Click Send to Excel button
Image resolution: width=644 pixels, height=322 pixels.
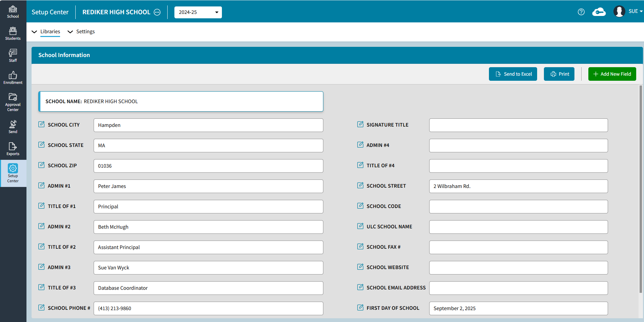513,74
